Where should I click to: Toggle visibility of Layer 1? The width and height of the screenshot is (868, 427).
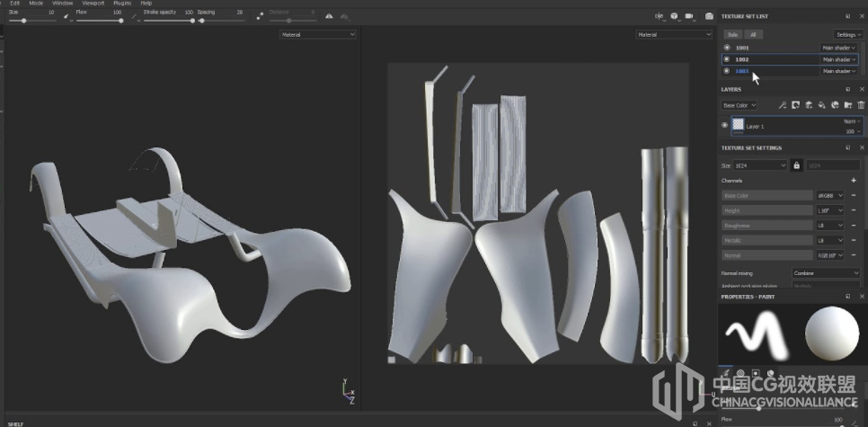pos(724,125)
